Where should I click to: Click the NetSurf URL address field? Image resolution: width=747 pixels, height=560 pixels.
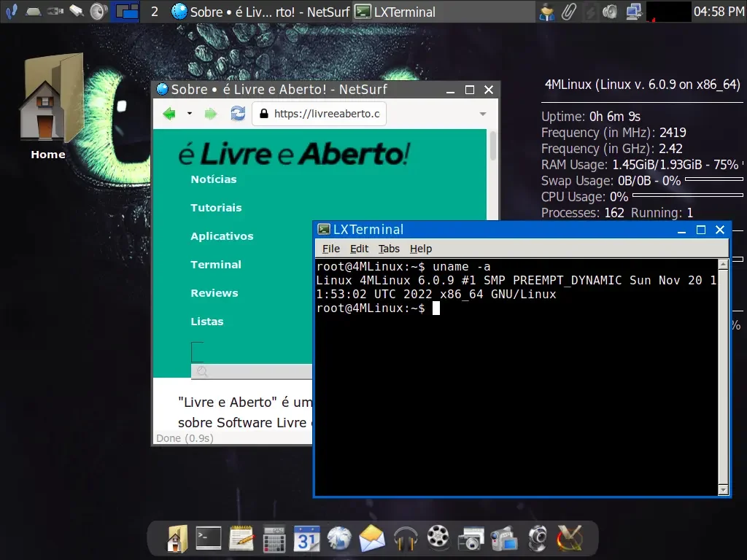[x=320, y=114]
